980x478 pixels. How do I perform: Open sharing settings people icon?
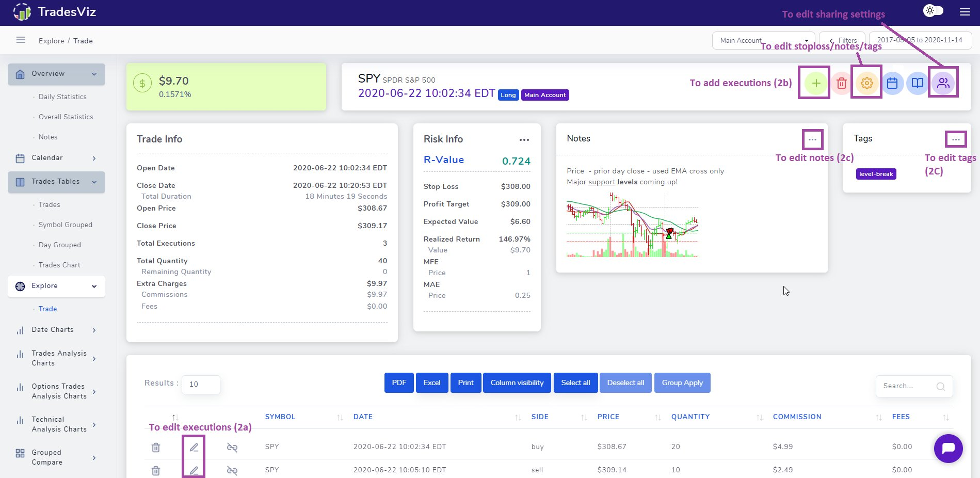click(943, 83)
